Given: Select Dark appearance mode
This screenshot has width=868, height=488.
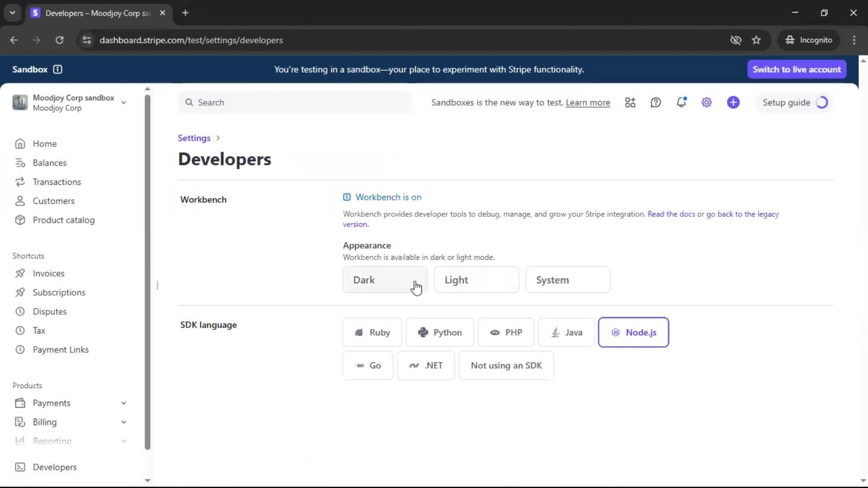Looking at the screenshot, I should (385, 280).
